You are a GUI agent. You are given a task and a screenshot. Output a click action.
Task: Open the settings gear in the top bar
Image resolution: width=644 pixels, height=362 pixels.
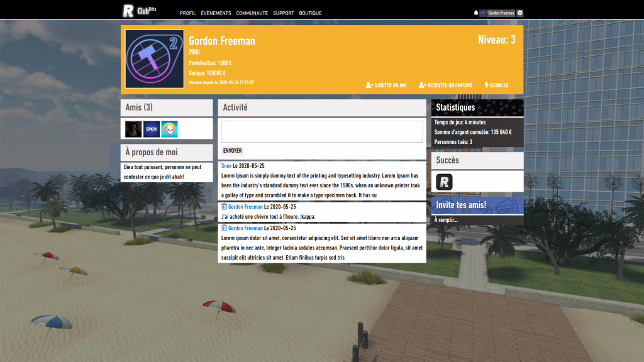(520, 13)
